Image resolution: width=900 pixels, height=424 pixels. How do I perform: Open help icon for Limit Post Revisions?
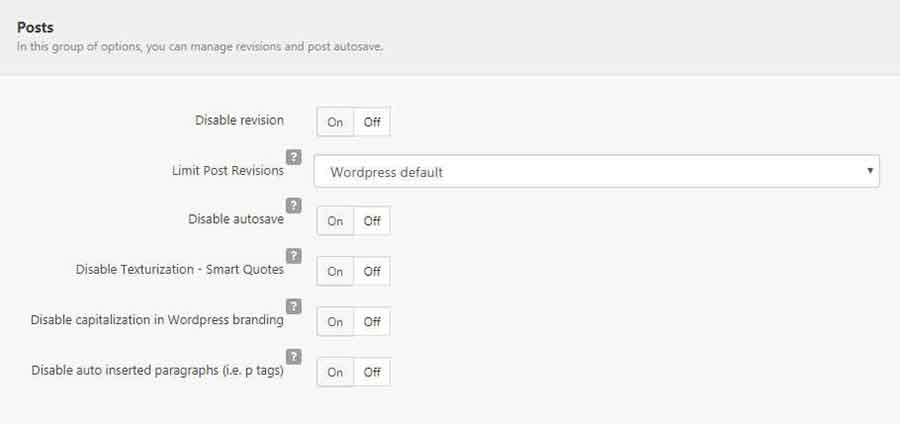tap(293, 157)
